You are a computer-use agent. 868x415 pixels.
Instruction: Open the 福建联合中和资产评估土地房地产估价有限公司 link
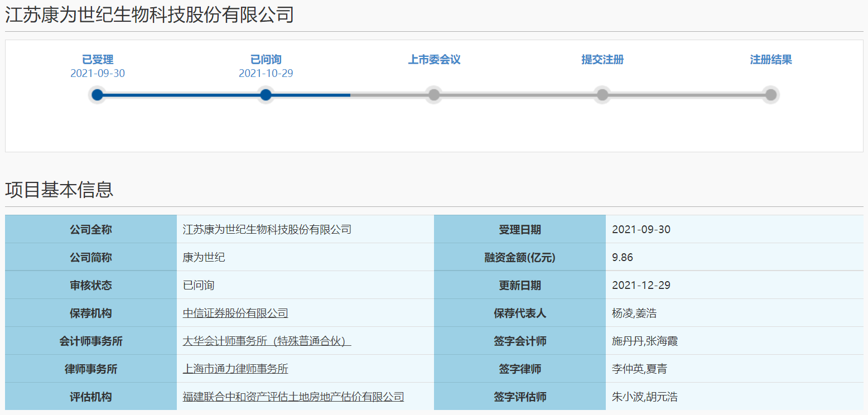point(293,397)
